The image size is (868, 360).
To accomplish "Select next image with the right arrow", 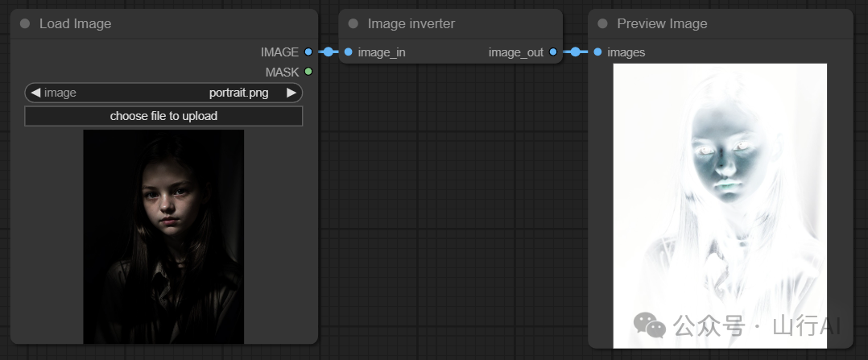I will coord(291,93).
